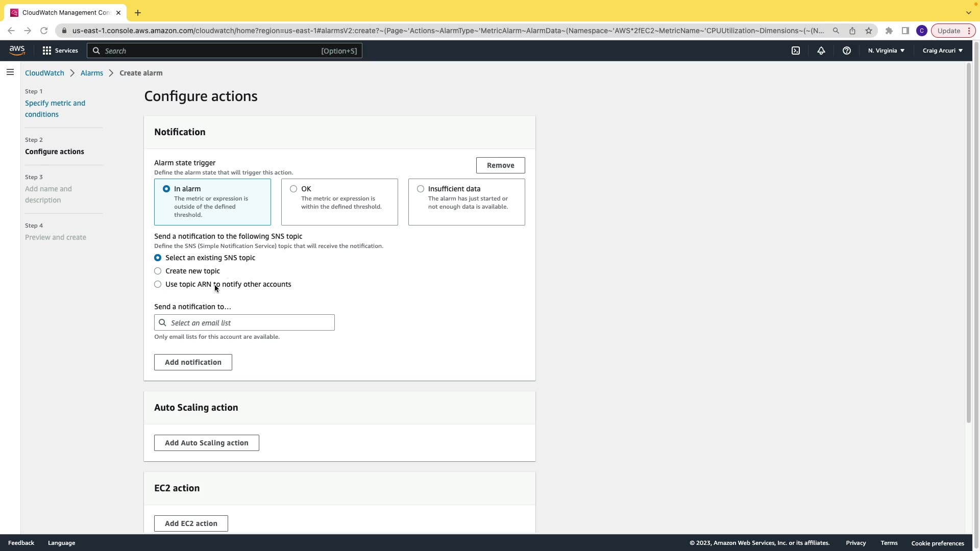
Task: Toggle the hamburger side navigation menu
Action: 10,72
